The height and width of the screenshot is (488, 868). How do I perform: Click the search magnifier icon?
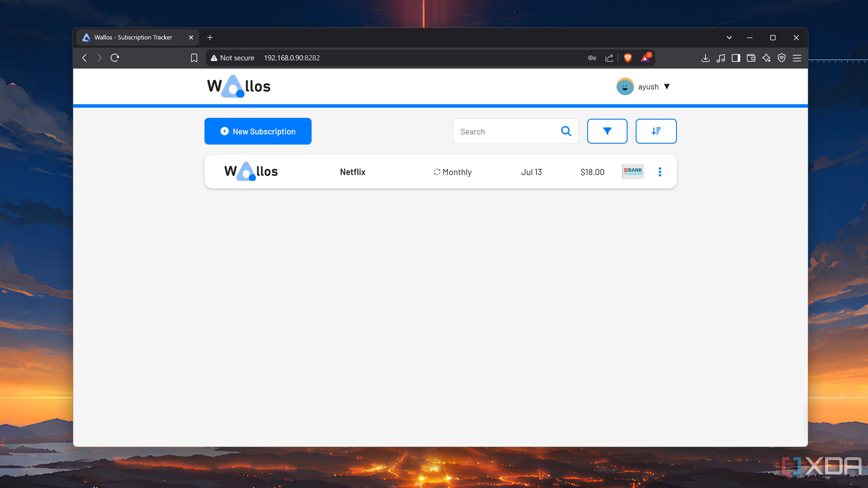[566, 131]
